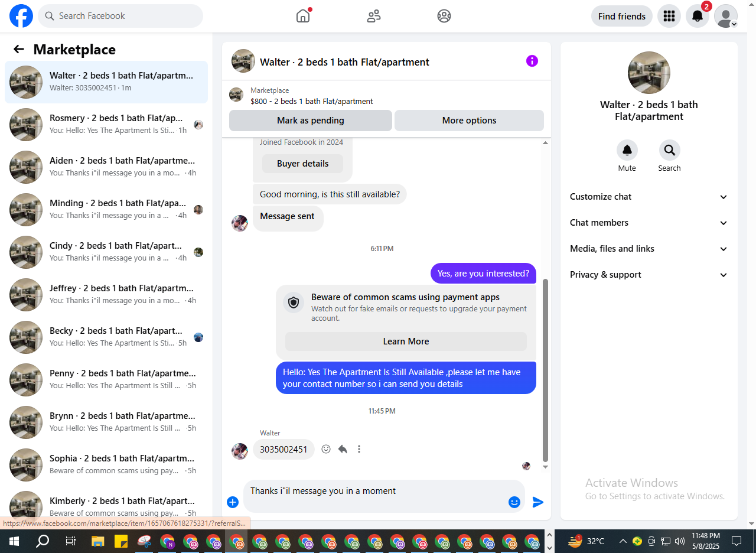The height and width of the screenshot is (553, 756).
Task: Open the Windows Start menu
Action: [x=14, y=541]
